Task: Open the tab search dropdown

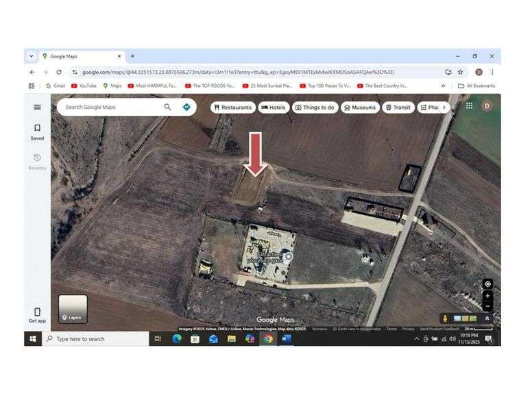Action: coord(32,56)
